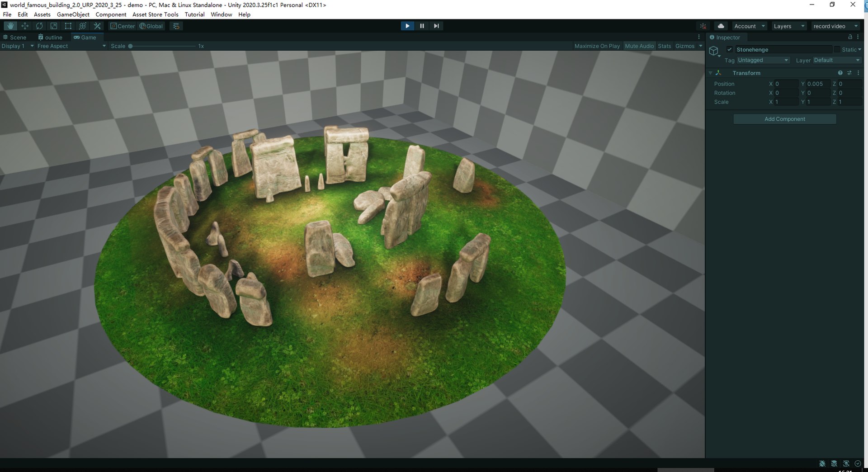Open Game view panel options menu

699,37
